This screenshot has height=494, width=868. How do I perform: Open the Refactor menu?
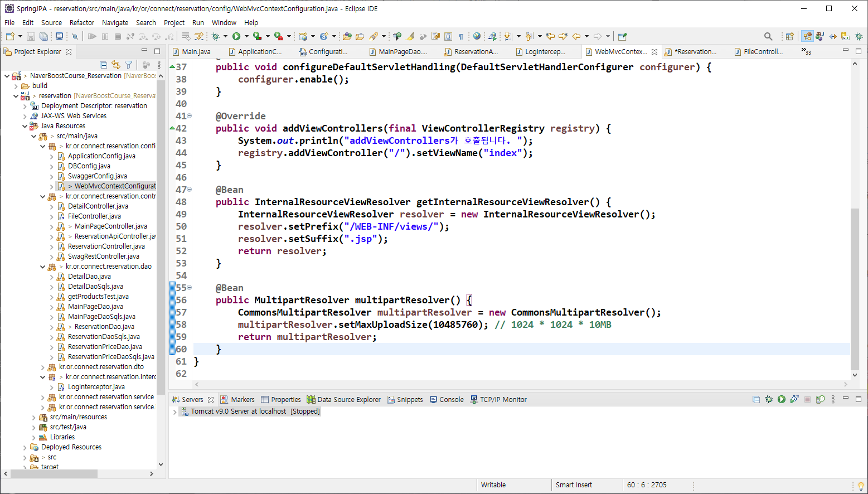pyautogui.click(x=82, y=22)
